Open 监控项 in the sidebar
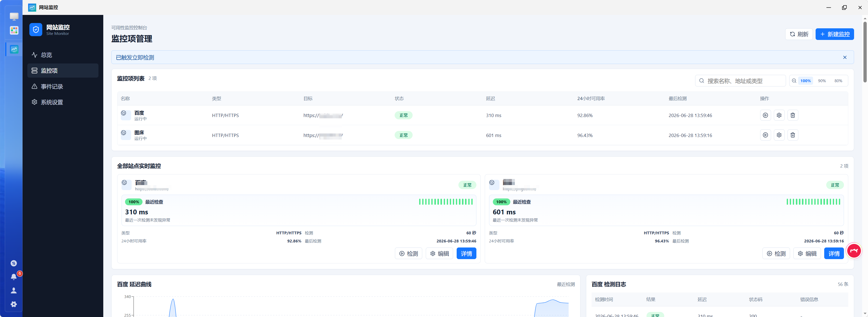This screenshot has width=868, height=317. [x=63, y=71]
